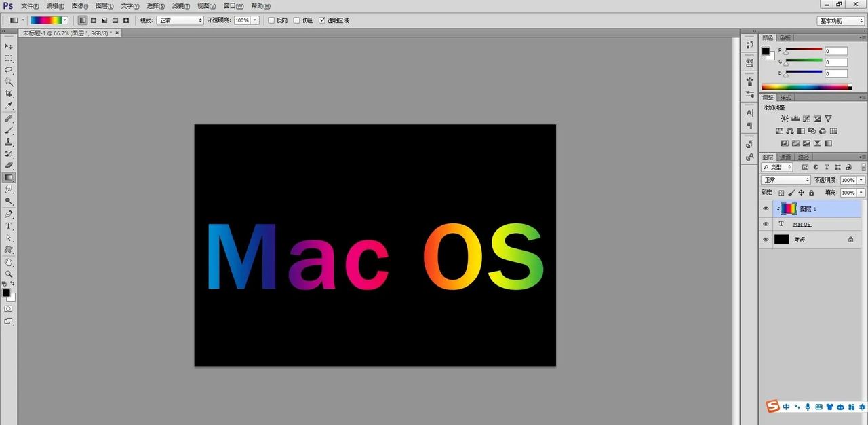Select the Dodge tool
Screen dimensions: 868x425
coord(9,201)
